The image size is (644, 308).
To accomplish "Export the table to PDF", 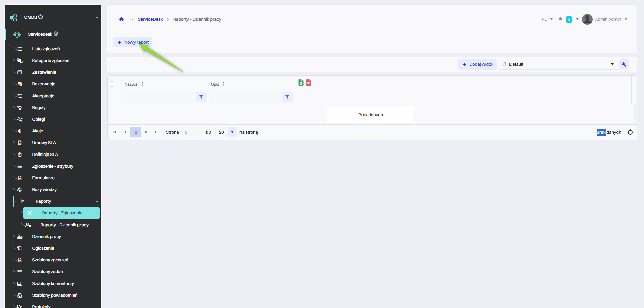I will pyautogui.click(x=309, y=83).
